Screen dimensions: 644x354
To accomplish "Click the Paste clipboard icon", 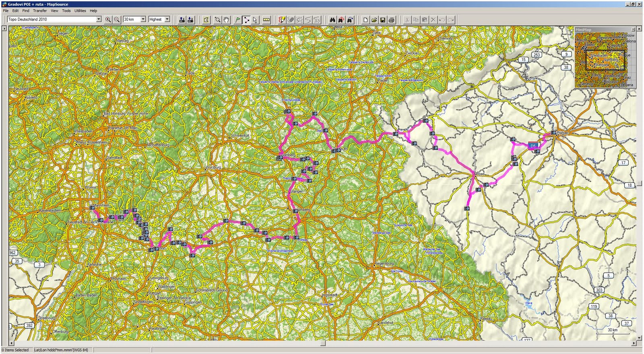I will (x=424, y=19).
